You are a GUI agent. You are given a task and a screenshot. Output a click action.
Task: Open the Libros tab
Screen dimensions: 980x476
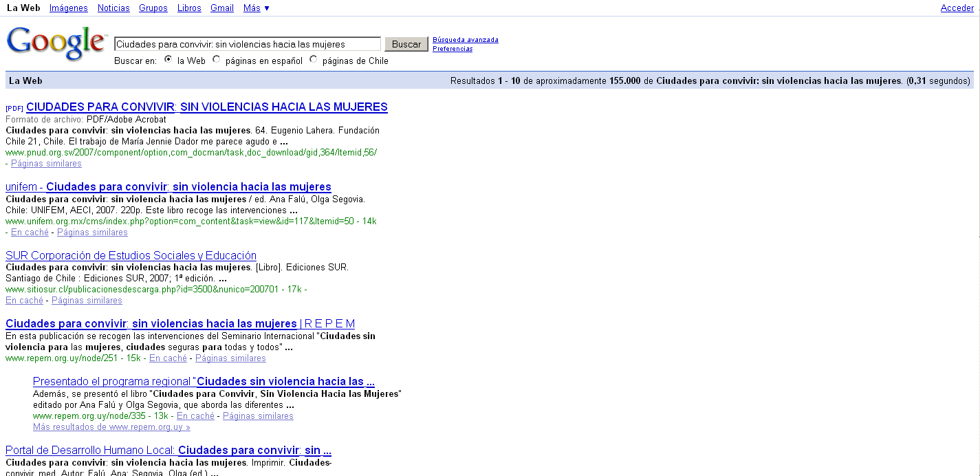pos(189,8)
